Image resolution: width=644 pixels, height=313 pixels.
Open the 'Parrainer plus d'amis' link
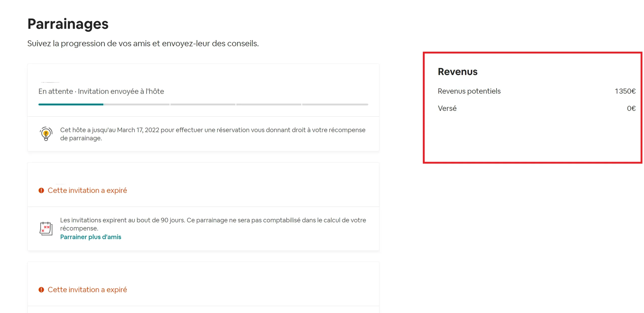coord(91,237)
